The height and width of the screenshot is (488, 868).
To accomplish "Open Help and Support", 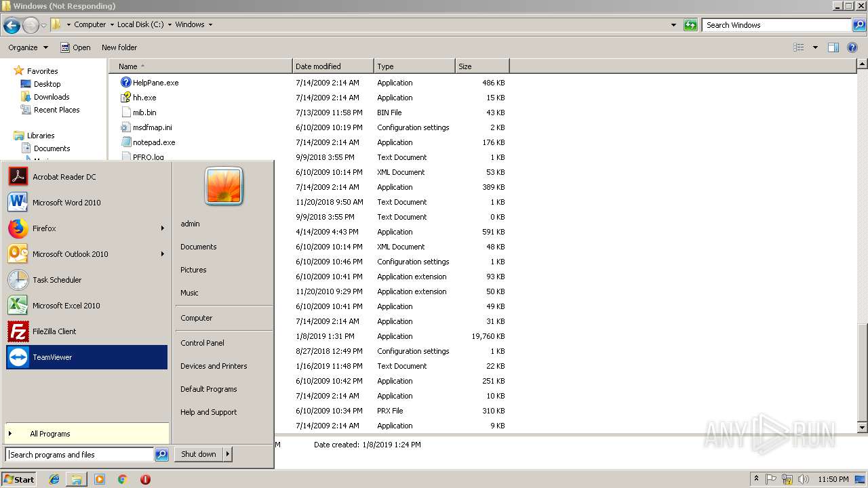I will click(209, 412).
